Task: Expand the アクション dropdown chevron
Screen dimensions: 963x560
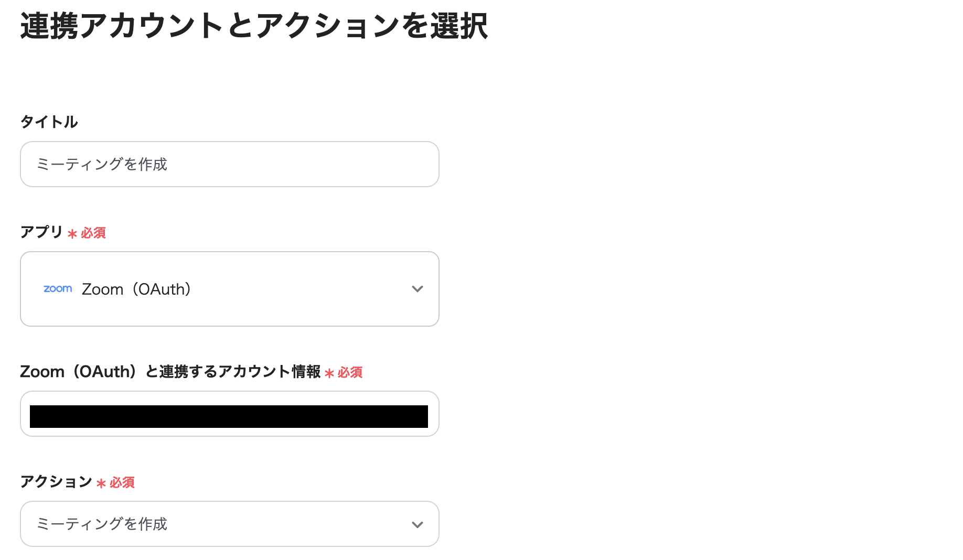Action: tap(417, 524)
